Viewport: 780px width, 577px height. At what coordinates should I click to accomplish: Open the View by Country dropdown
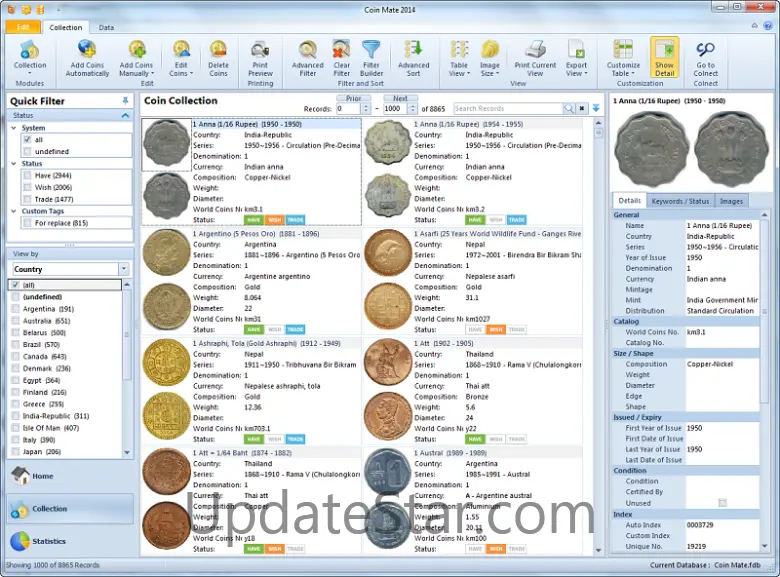click(124, 269)
